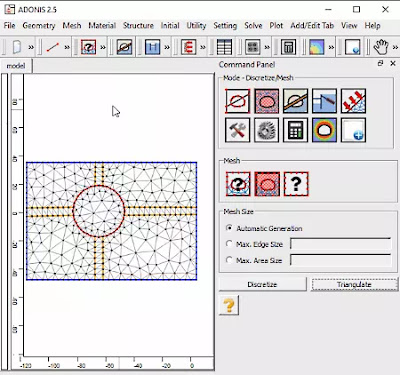This screenshot has width=400, height=375.
Task: Click the material ellipse toolbar icon
Action: point(124,47)
